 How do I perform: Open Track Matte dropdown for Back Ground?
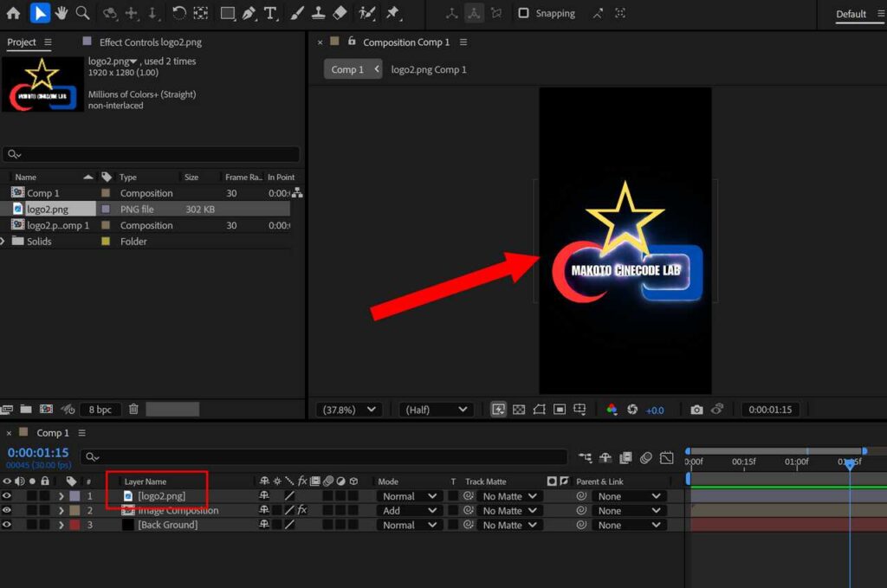coord(509,525)
